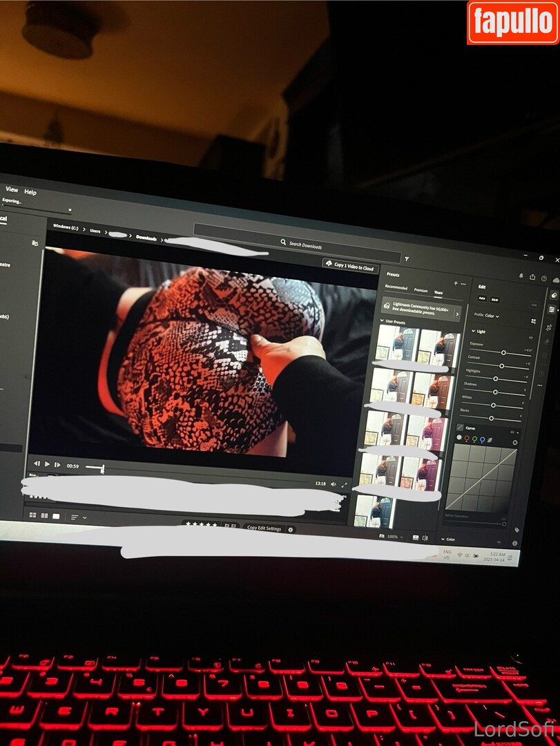Open the share icon in top bar
This screenshot has height=746, width=560.
(532, 277)
